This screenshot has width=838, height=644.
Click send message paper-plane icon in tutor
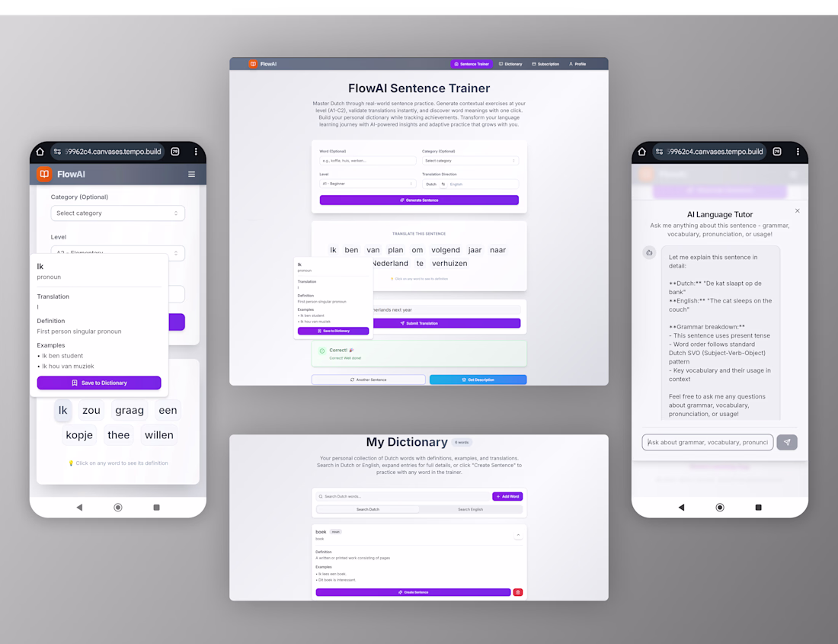tap(787, 442)
